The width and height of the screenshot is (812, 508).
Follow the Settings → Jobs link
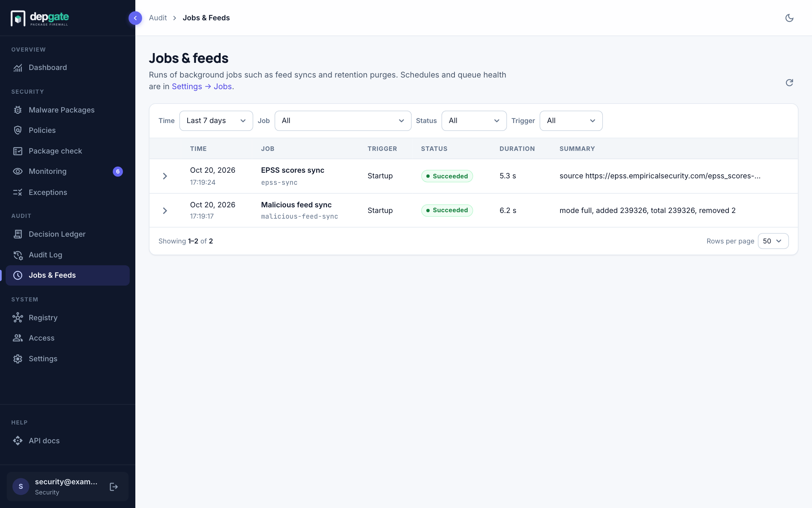tap(202, 87)
